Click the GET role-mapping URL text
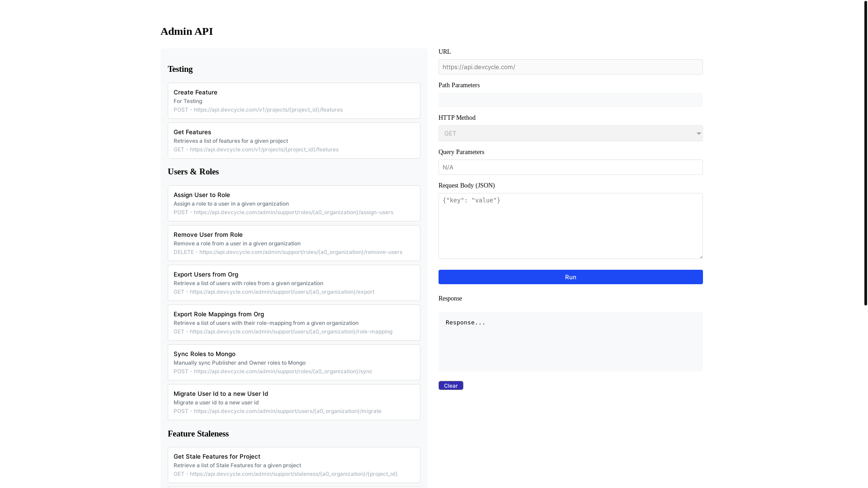The width and height of the screenshot is (868, 488). pyautogui.click(x=283, y=332)
